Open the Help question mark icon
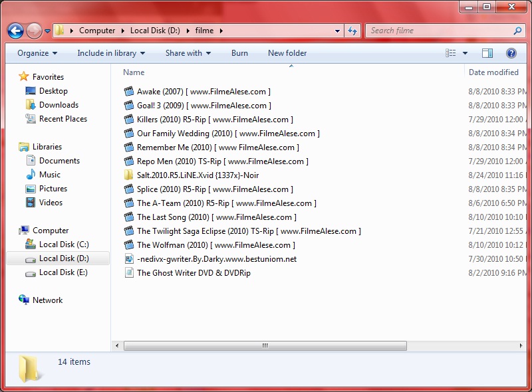This screenshot has height=392, width=532. tap(511, 53)
